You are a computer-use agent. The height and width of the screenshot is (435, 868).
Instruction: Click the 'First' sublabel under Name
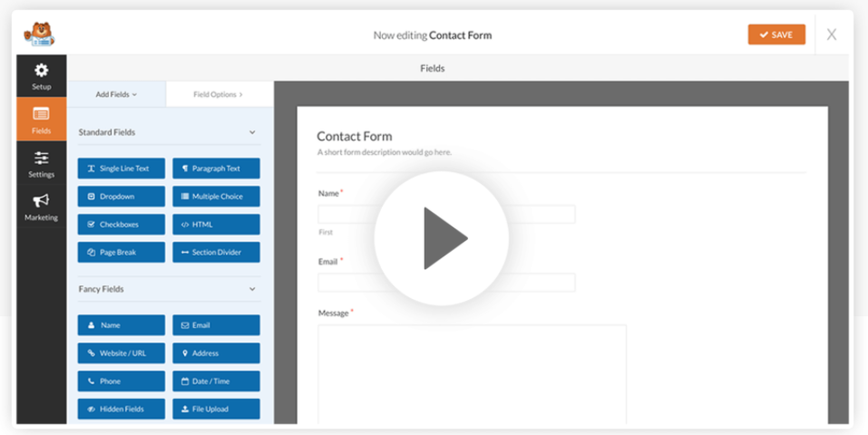click(x=326, y=232)
